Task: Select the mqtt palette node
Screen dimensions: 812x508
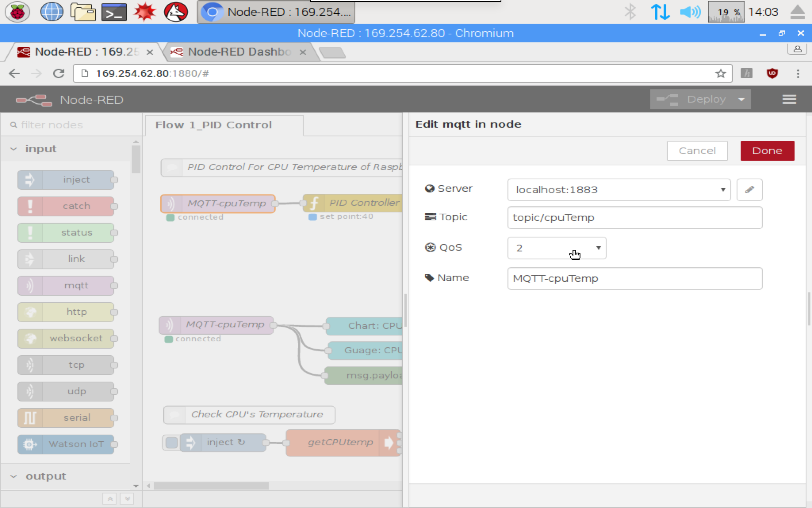Action: (x=66, y=285)
